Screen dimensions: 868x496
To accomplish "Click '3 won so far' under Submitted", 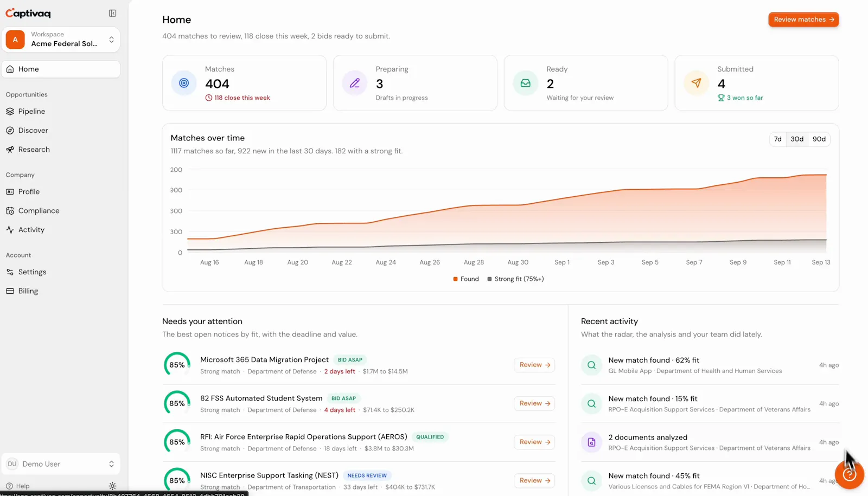I will pos(745,98).
